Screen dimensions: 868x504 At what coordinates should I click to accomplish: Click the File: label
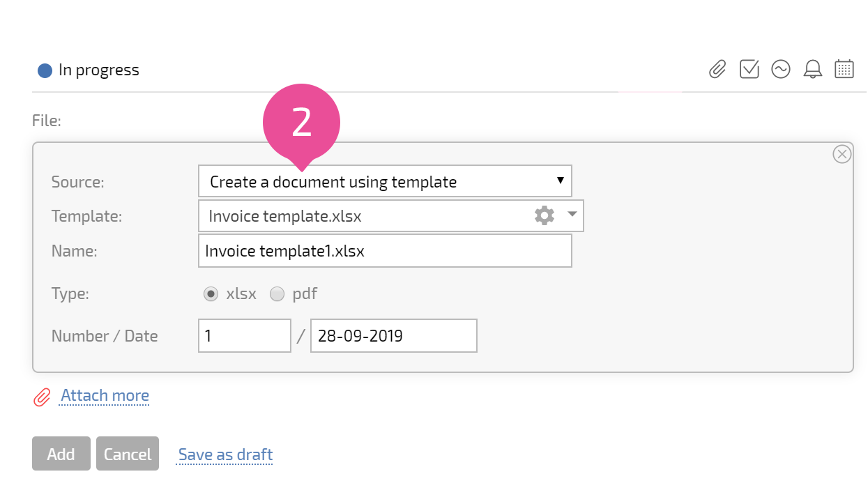[47, 121]
